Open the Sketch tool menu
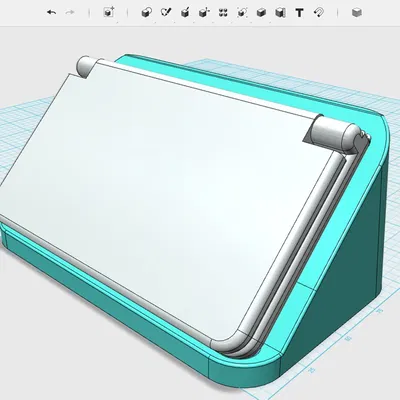Image resolution: width=400 pixels, height=400 pixels. (166, 13)
